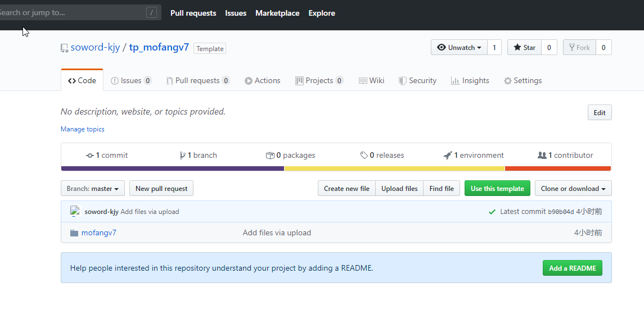644x310 pixels.
Task: Click the watchers count 1
Action: click(494, 48)
